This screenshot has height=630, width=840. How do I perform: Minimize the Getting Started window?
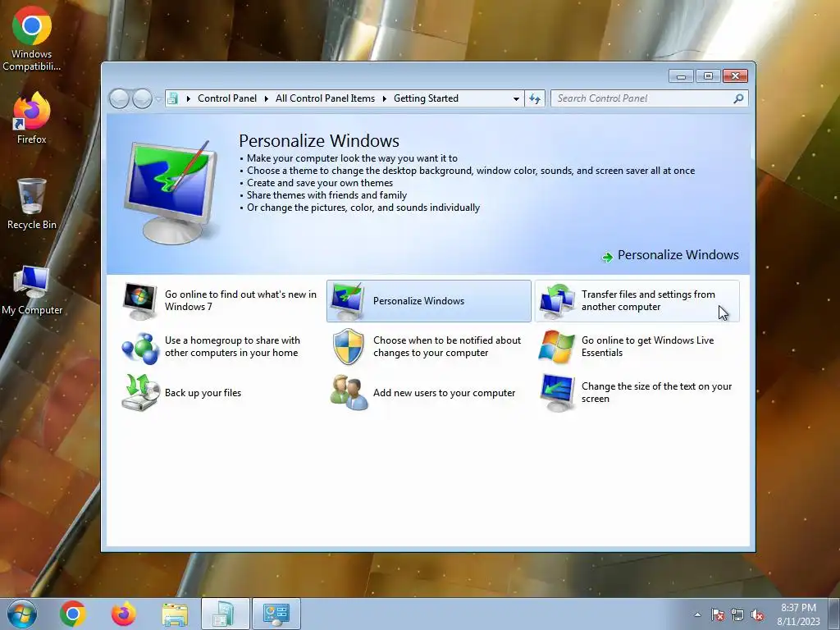click(681, 76)
